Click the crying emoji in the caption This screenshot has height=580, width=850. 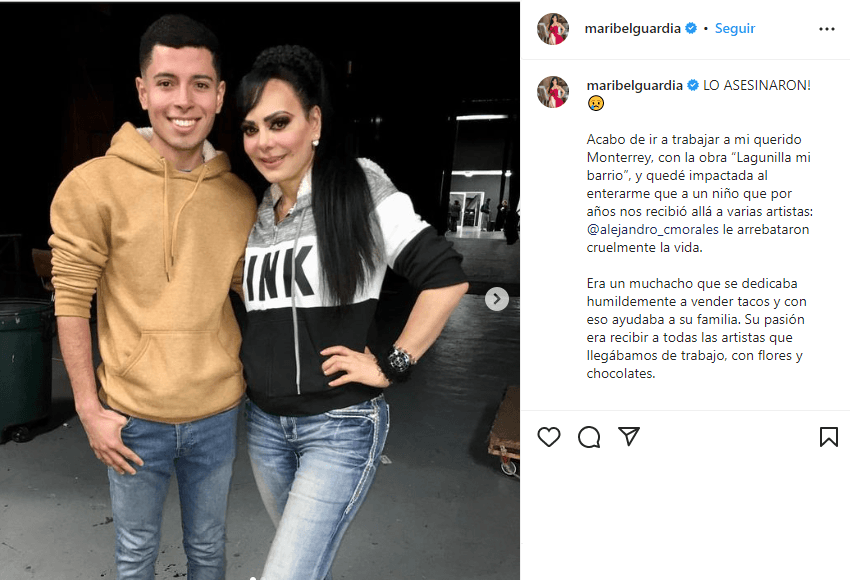(x=595, y=103)
